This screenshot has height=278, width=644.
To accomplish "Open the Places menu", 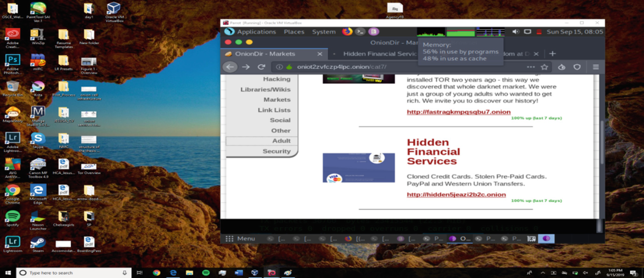I will pos(294,32).
